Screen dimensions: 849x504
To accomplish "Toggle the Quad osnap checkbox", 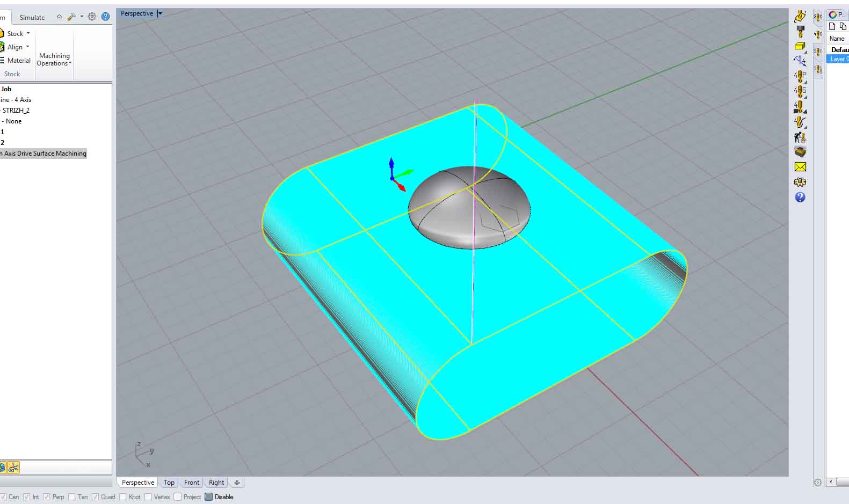I will coord(96,497).
